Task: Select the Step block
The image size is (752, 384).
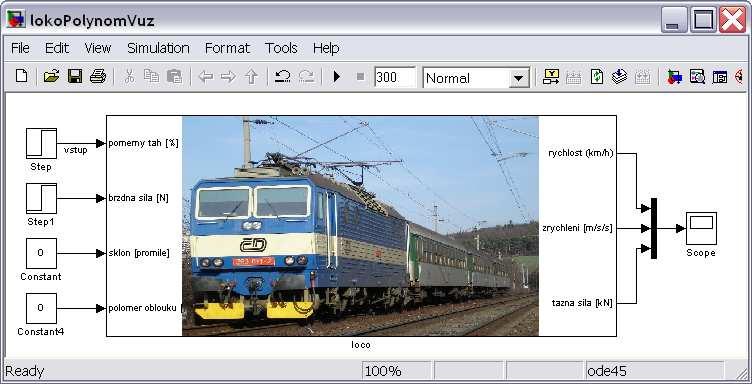Action: coord(41,143)
